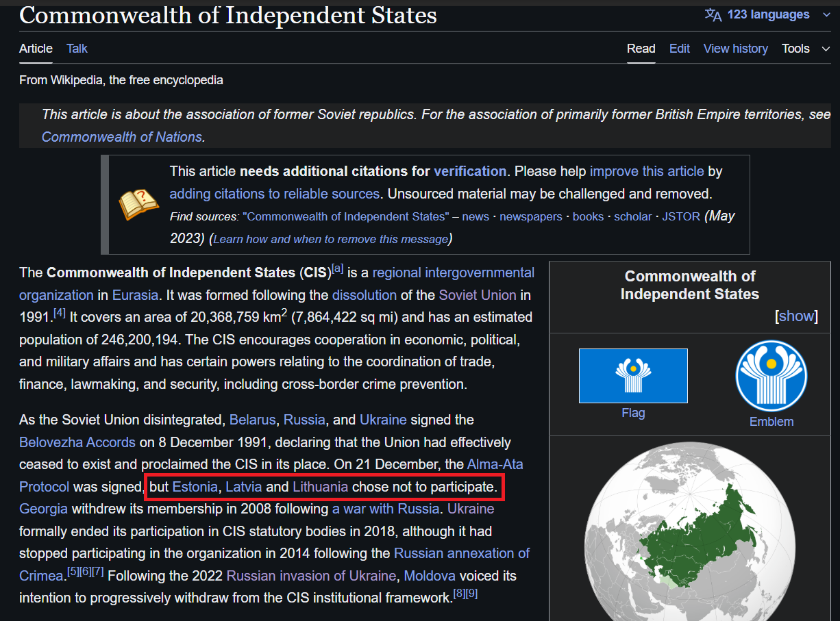Click the citation [8] superscript

(x=459, y=594)
